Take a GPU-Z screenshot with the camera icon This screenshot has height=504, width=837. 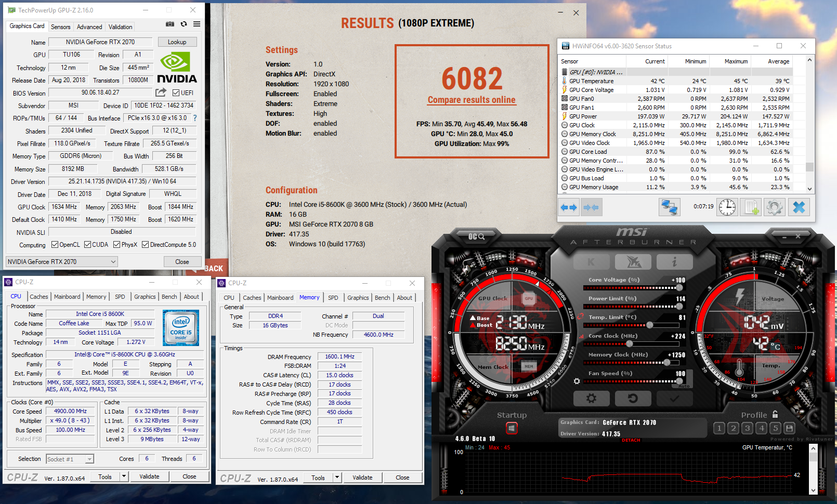(170, 24)
